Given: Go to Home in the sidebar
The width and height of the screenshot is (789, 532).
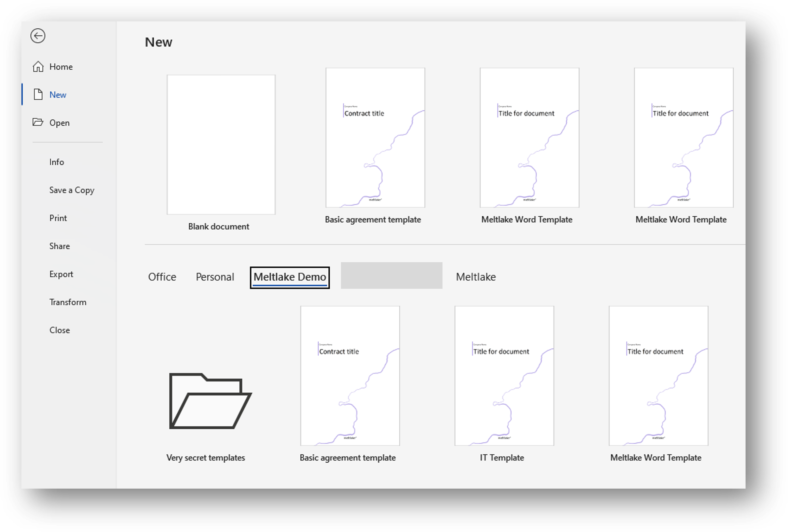Looking at the screenshot, I should [61, 67].
